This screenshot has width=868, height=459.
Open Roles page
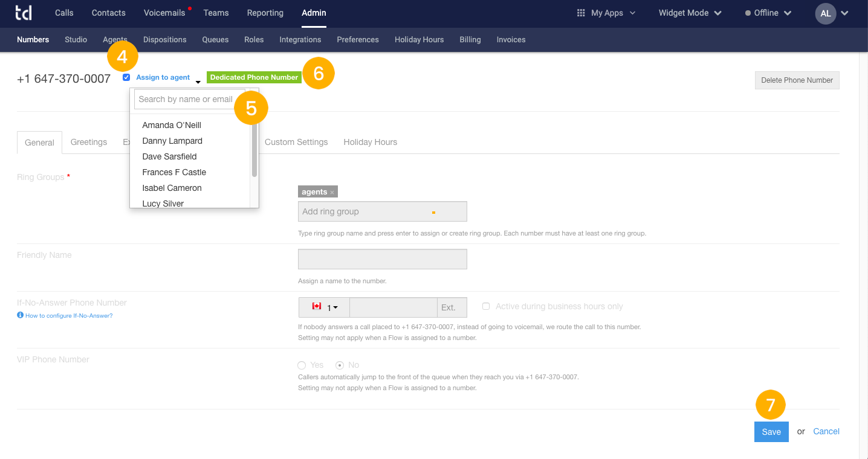254,39
